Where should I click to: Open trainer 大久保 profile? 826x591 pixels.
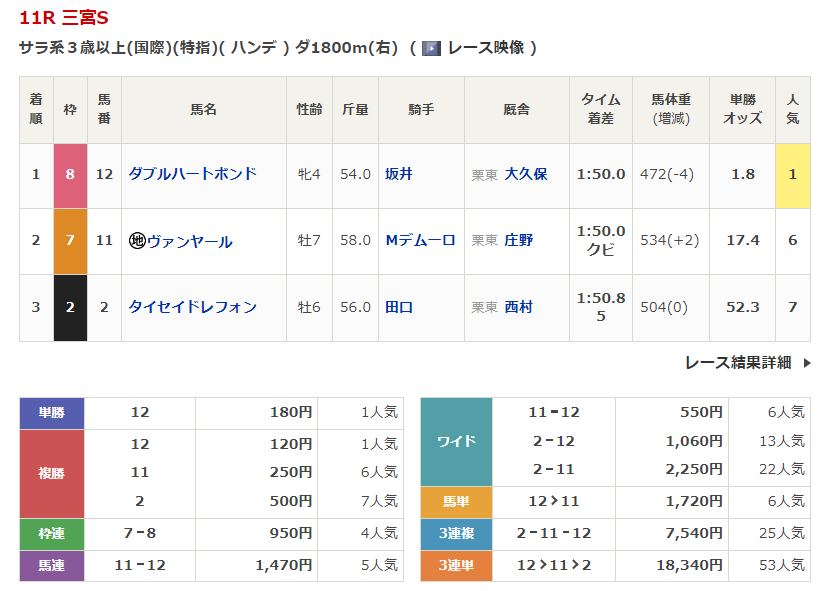tap(525, 174)
